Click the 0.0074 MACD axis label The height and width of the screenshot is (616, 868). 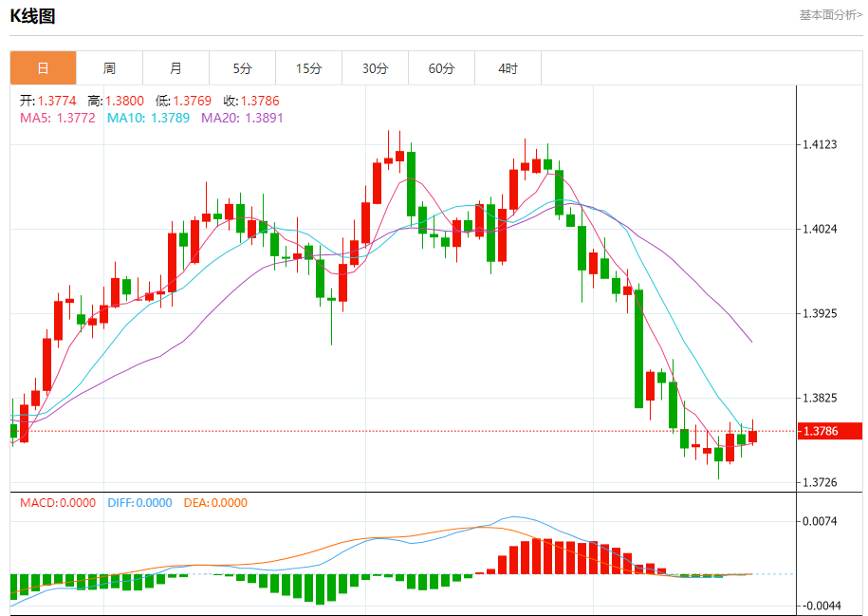point(820,521)
